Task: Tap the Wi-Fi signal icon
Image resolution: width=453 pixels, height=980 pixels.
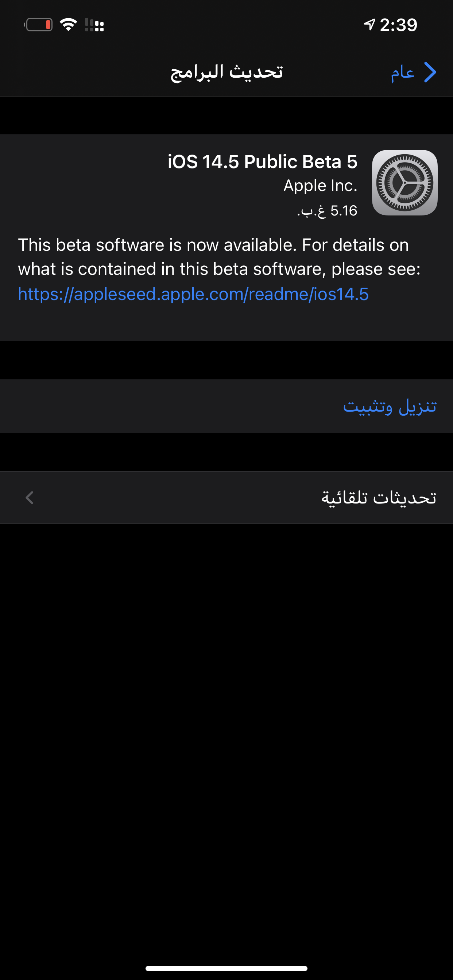Action: point(69,25)
